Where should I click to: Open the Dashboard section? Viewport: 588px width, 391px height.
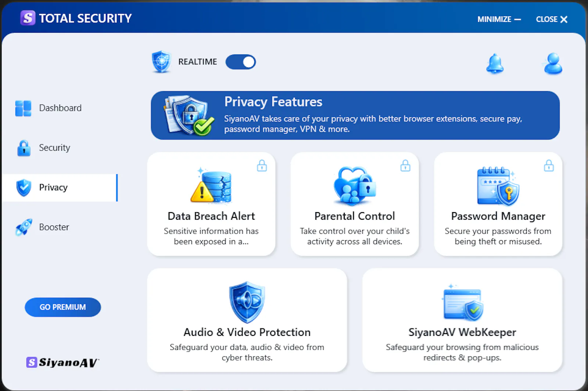pos(61,108)
